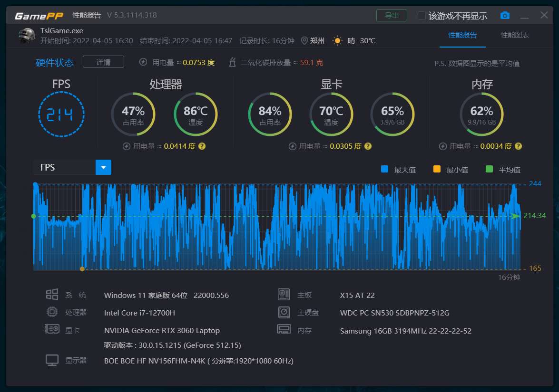559x392 pixels.
Task: Click the GPU power usage help icon
Action: [x=368, y=146]
